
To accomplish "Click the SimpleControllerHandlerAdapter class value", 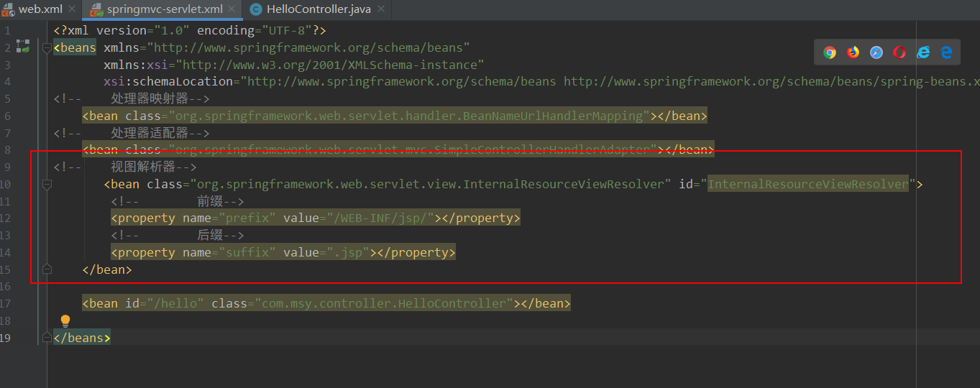I will [413, 149].
